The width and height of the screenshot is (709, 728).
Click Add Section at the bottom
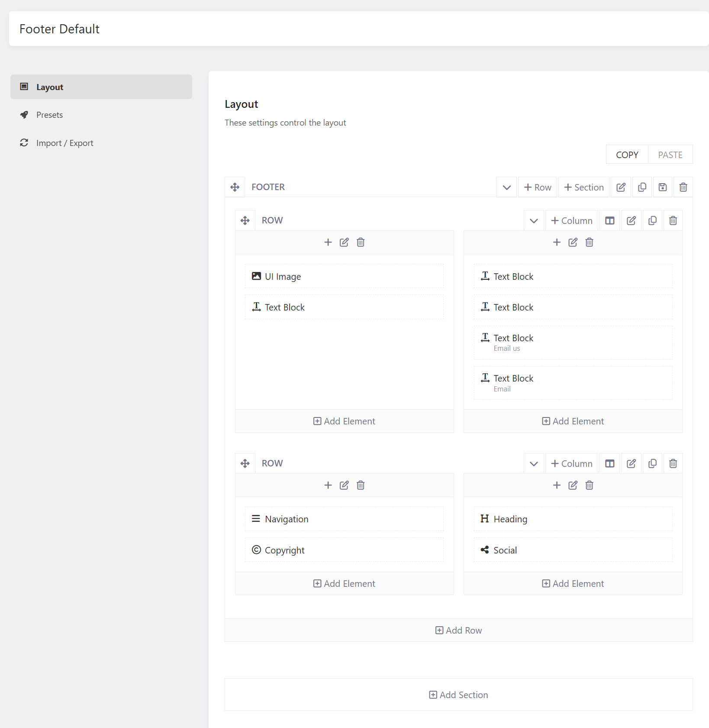pyautogui.click(x=458, y=695)
